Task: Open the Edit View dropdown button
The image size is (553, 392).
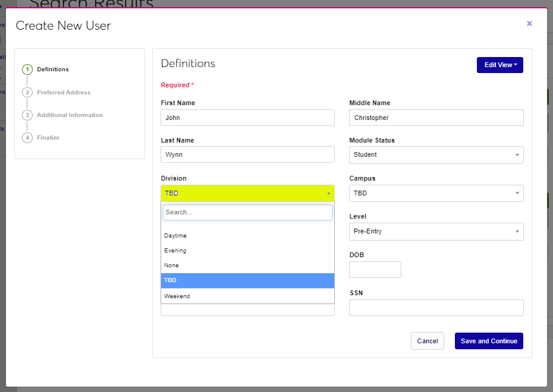Action: [499, 65]
